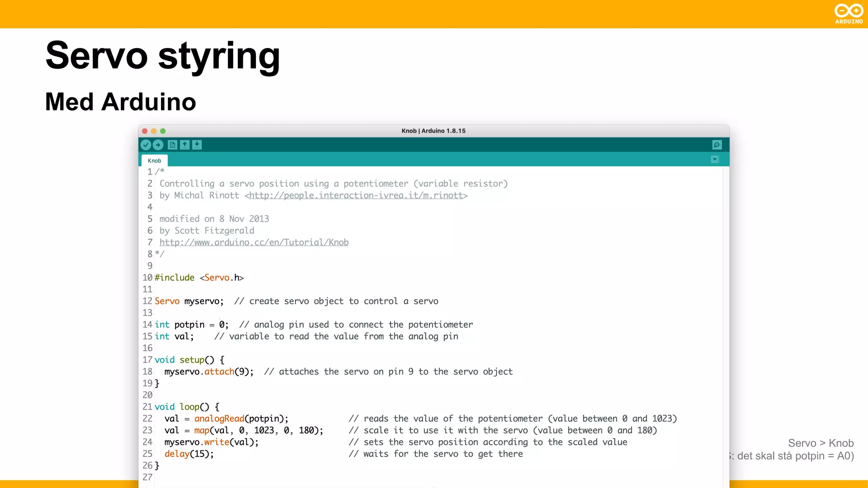Click the Servo styring slide heading

(x=163, y=56)
